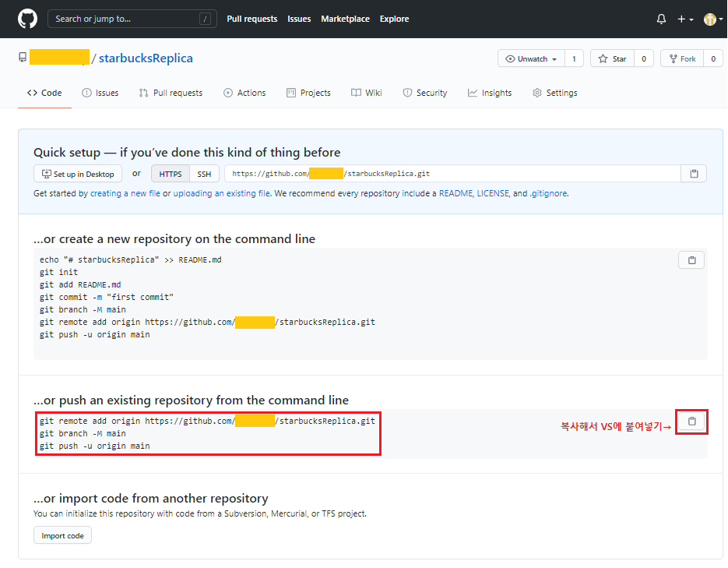View the Insights tab
728x568 pixels.
click(490, 93)
